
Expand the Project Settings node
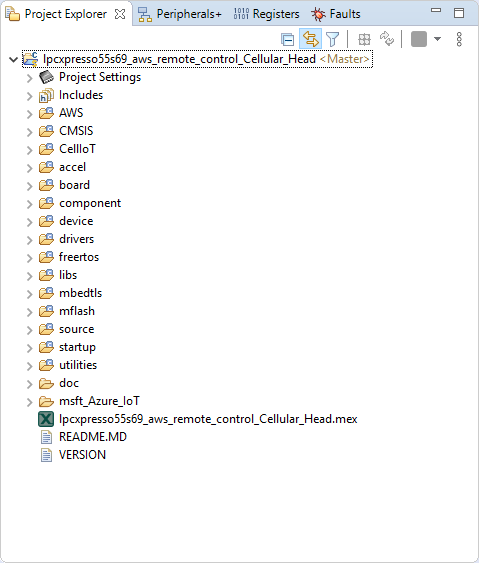click(29, 78)
